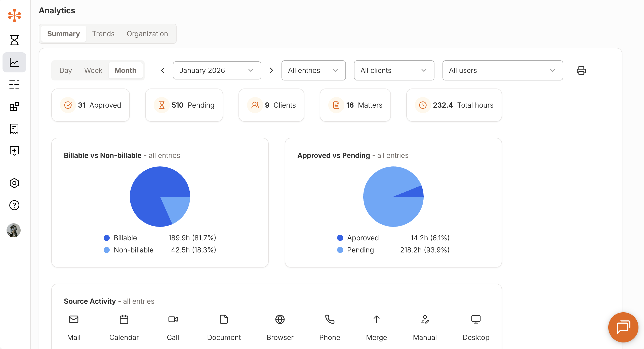Click the print icon

pos(581,70)
